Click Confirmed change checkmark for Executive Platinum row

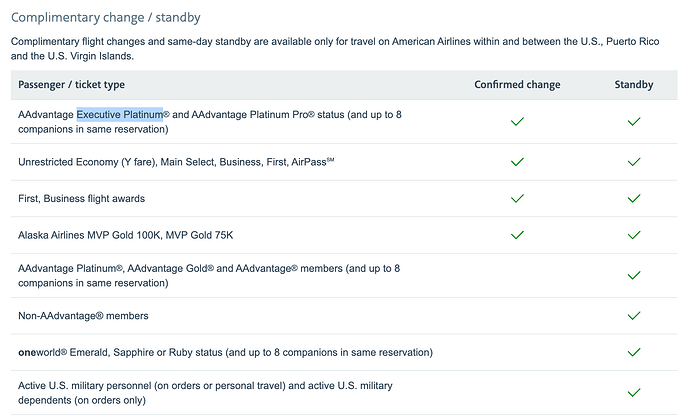(x=517, y=121)
